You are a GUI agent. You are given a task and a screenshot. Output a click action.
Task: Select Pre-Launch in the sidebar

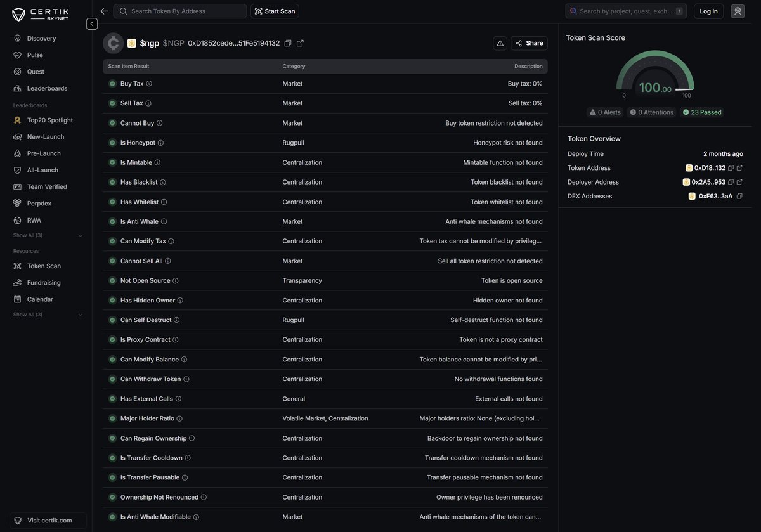coord(44,153)
